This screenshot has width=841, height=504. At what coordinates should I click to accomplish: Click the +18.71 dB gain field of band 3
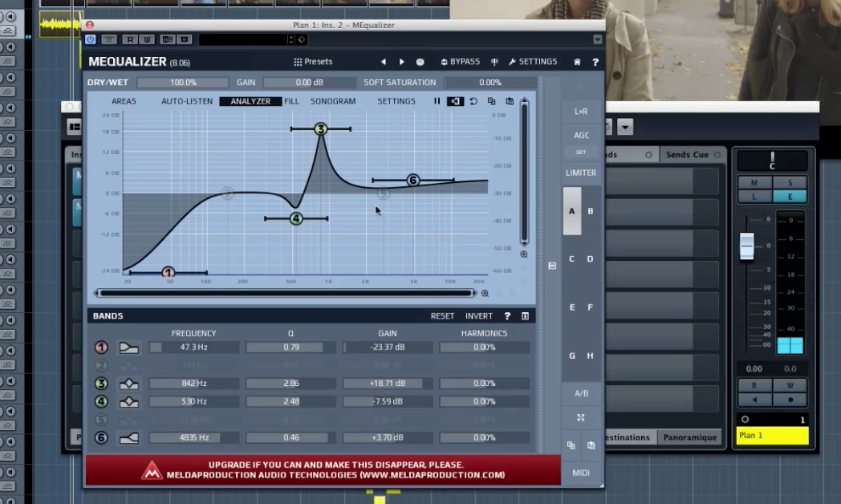(388, 384)
